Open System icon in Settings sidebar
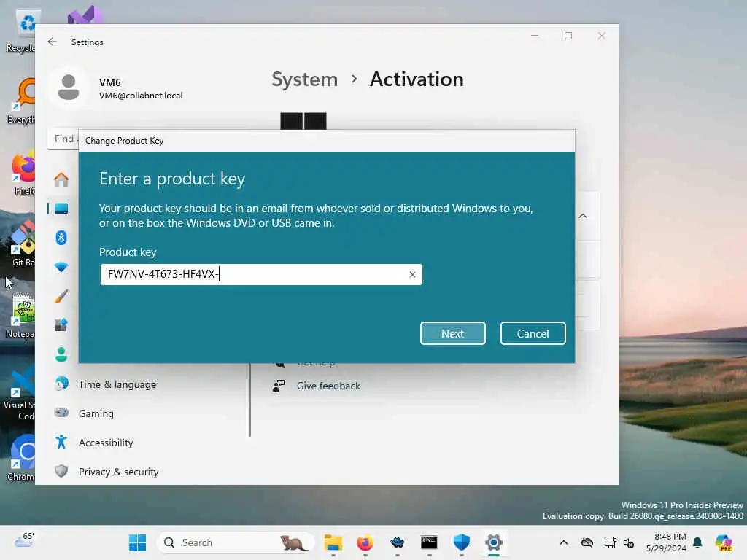 click(x=61, y=209)
